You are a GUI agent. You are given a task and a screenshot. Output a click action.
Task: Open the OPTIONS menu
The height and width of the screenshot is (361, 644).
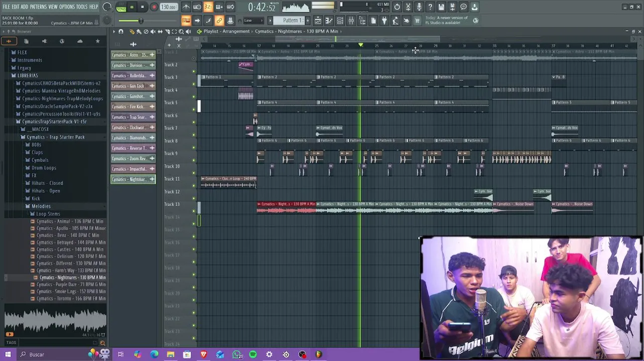pyautogui.click(x=67, y=7)
